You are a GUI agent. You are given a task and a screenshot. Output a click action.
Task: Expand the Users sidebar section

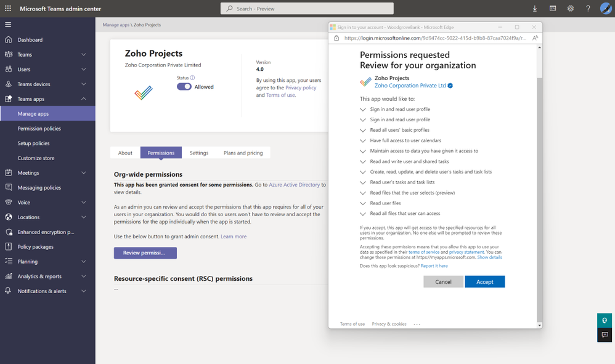tap(84, 70)
